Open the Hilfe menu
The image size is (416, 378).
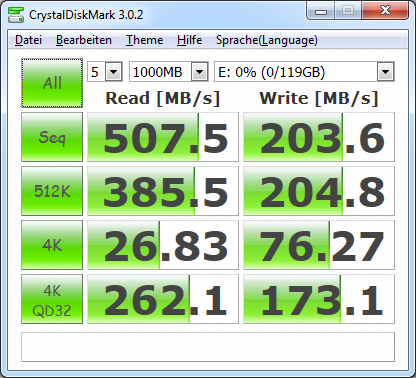[x=189, y=40]
